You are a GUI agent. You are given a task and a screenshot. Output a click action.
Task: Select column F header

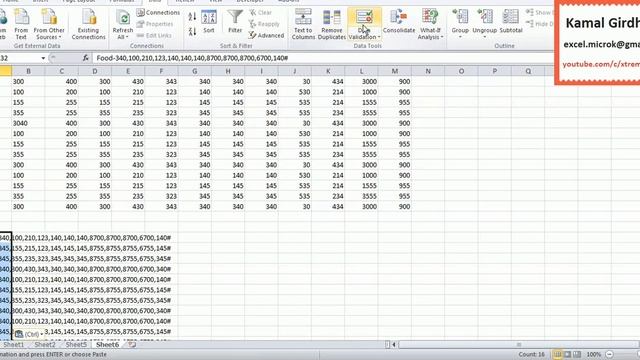pos(161,71)
